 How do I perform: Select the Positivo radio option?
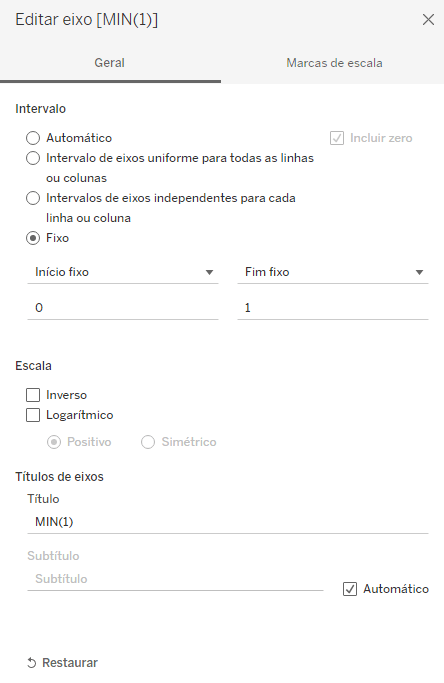tap(54, 442)
